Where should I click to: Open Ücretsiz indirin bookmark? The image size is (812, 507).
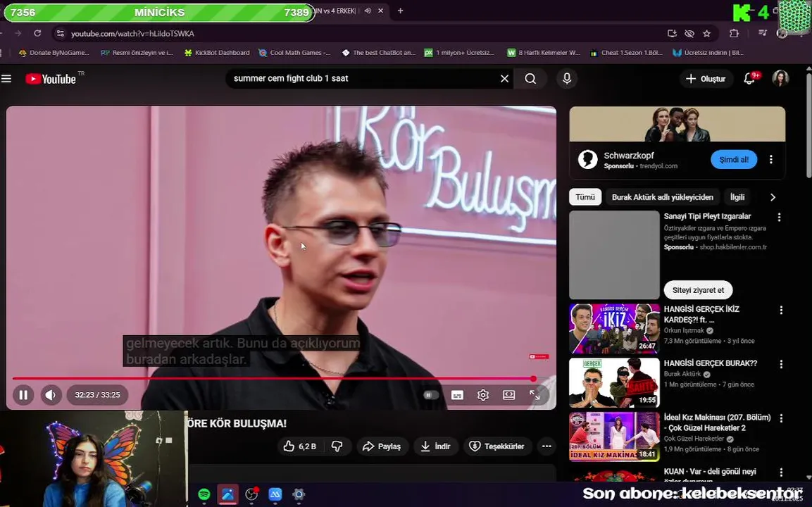pyautogui.click(x=708, y=53)
